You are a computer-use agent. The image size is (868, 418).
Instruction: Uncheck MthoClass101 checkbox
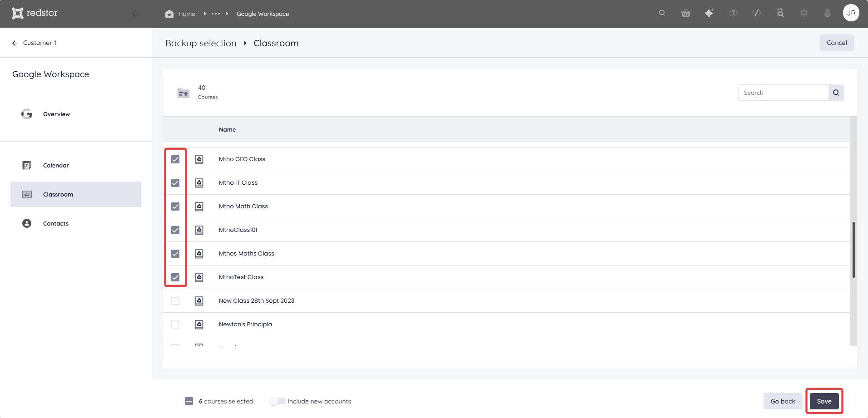point(175,230)
